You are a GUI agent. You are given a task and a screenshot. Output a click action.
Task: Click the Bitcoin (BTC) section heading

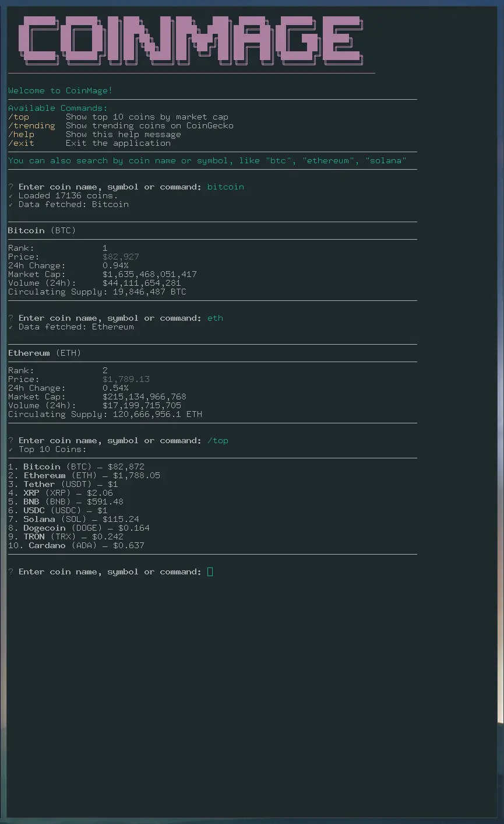coord(42,231)
